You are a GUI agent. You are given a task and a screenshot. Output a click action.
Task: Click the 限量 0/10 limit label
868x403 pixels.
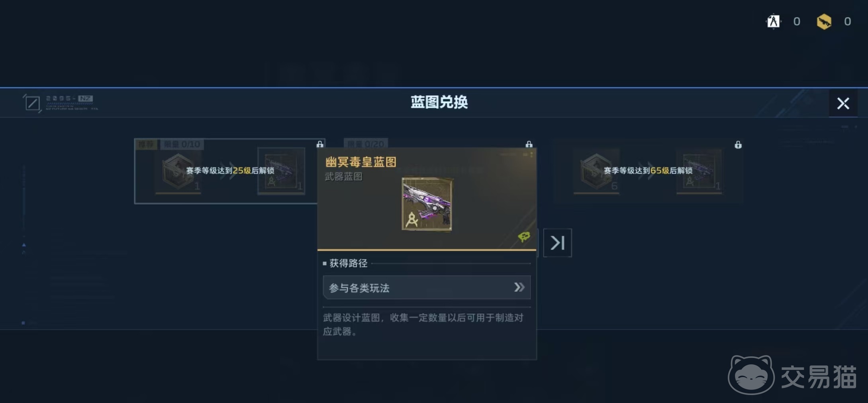(182, 144)
